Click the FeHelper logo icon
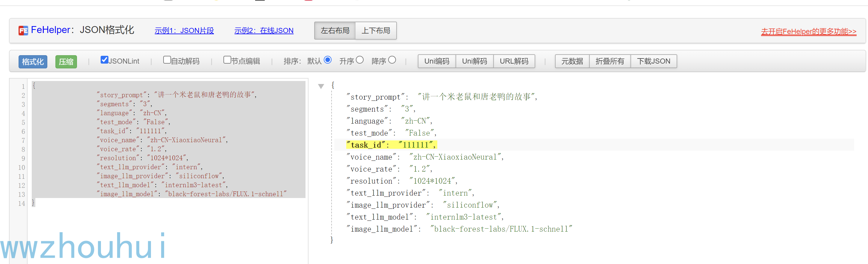This screenshot has height=264, width=868. point(23,31)
